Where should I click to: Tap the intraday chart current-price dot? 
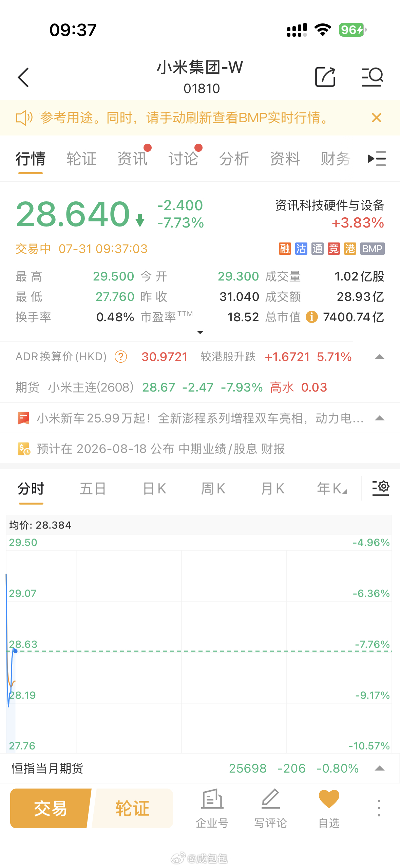[15, 651]
